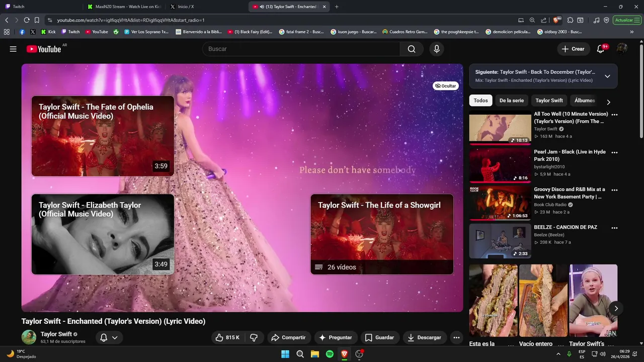Open a new browser tab

click(x=337, y=7)
